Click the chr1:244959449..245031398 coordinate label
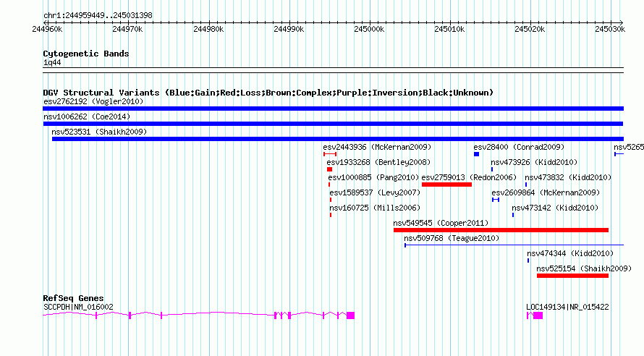The image size is (644, 356). point(98,15)
